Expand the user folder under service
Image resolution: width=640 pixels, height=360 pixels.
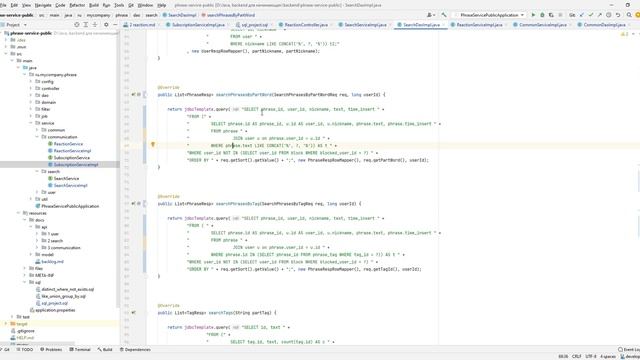tap(37, 192)
